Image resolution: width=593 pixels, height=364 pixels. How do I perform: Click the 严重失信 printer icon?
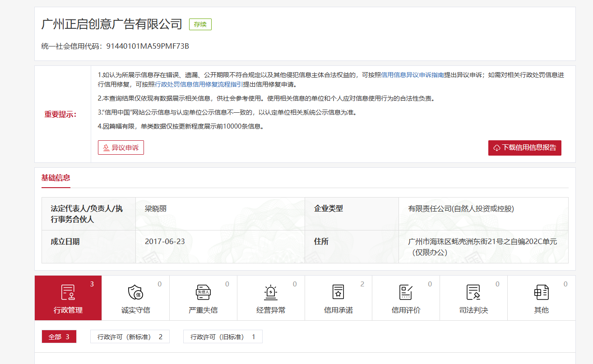click(203, 292)
